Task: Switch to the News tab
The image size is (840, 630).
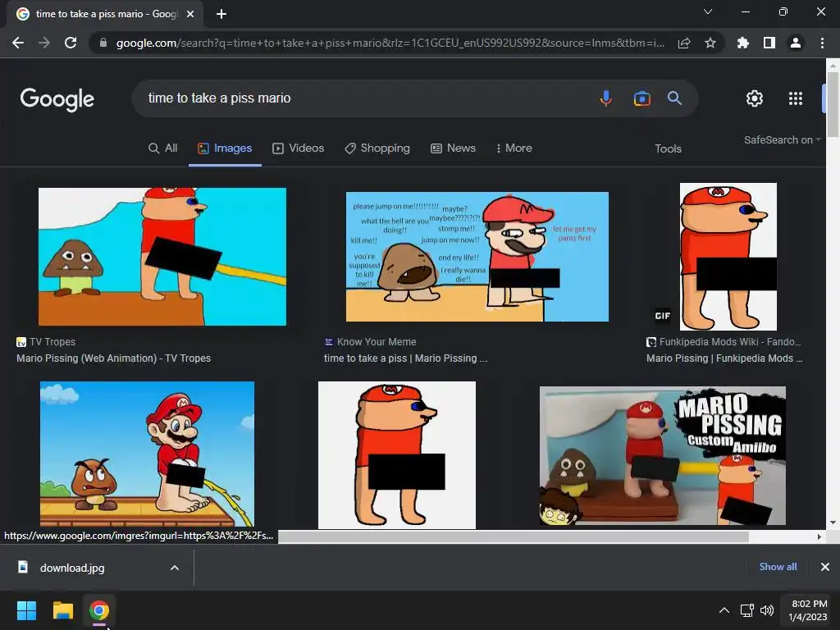Action: click(453, 148)
